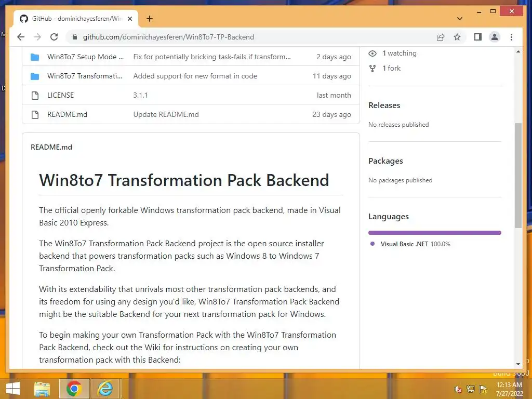Viewport: 532px width, 399px height.
Task: Click the LICENSE file icon
Action: [x=35, y=96]
